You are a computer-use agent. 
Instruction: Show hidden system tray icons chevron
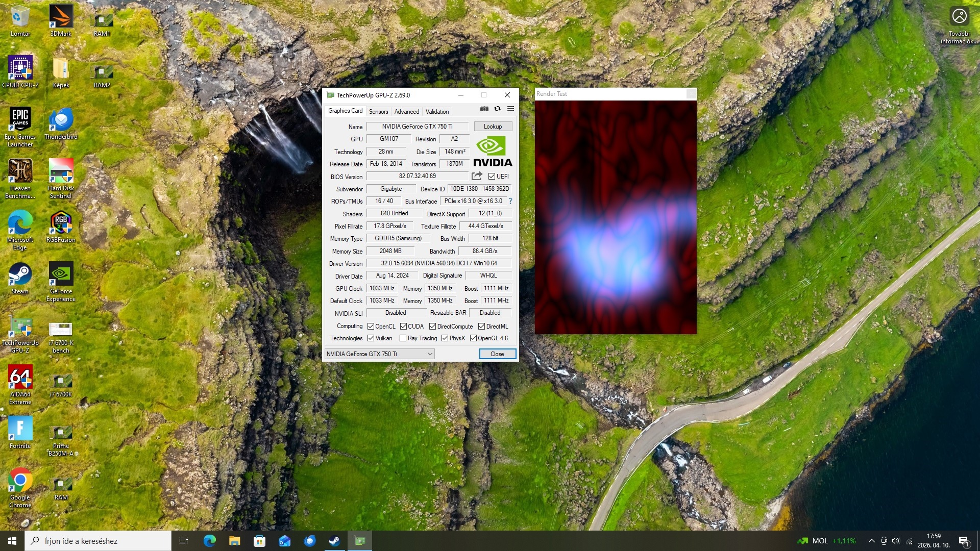click(x=871, y=541)
